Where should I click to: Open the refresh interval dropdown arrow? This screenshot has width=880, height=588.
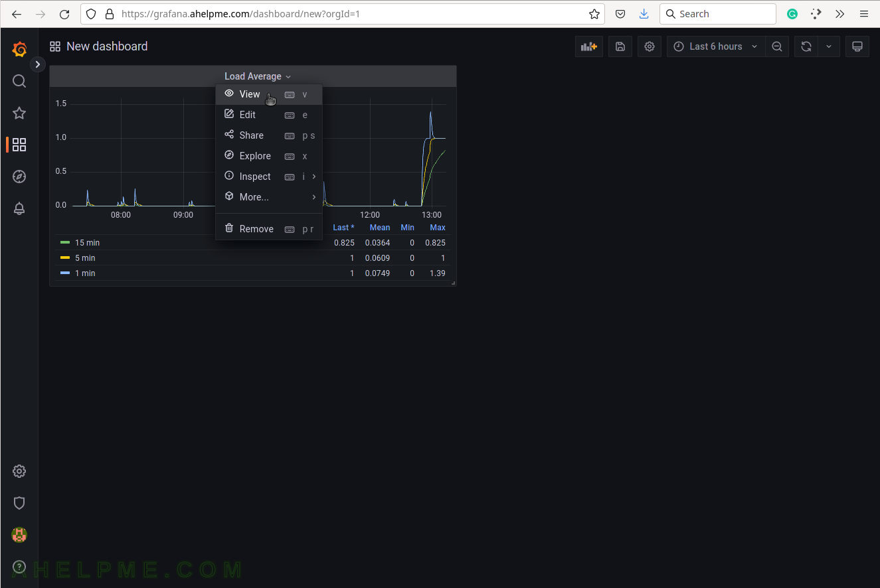click(x=829, y=46)
